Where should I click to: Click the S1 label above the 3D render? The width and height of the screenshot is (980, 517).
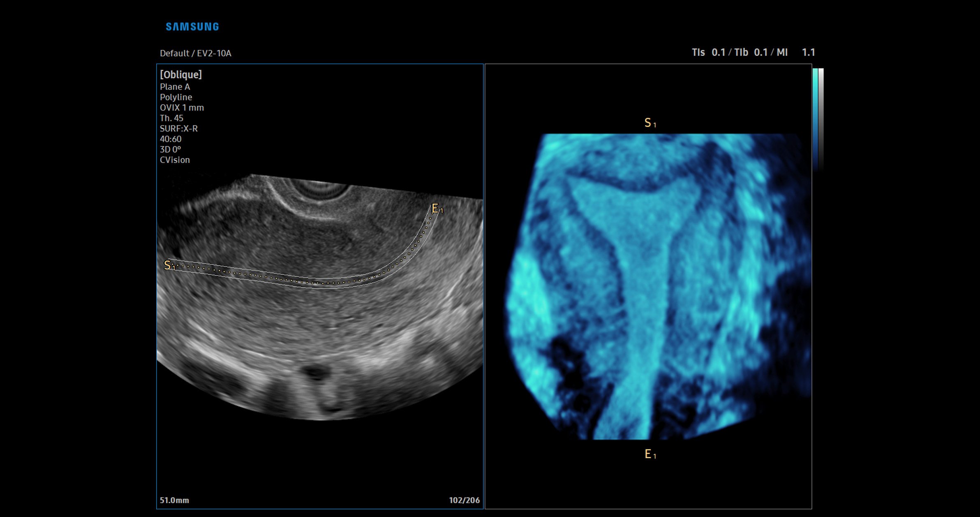tap(649, 123)
